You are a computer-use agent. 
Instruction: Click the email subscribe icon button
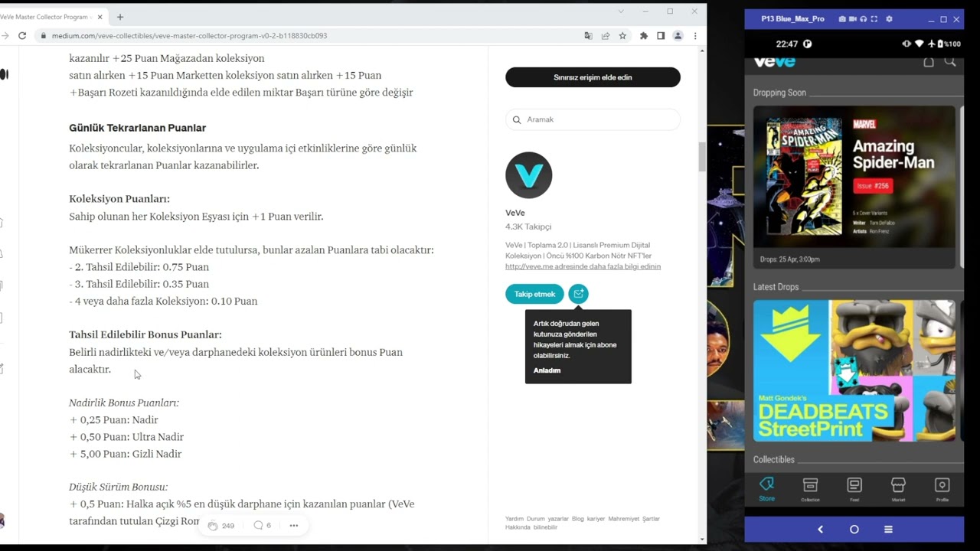point(578,294)
